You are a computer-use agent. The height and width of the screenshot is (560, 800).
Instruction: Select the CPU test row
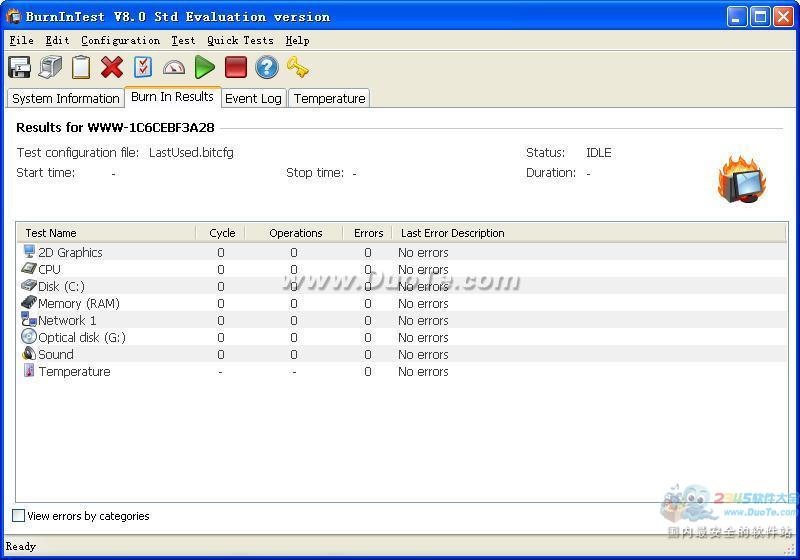point(402,269)
